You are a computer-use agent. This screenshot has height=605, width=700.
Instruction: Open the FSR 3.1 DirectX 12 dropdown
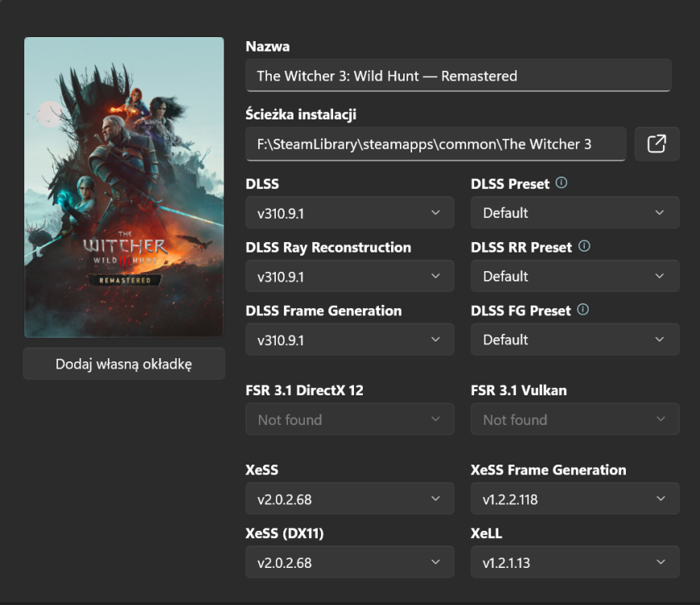click(x=349, y=419)
